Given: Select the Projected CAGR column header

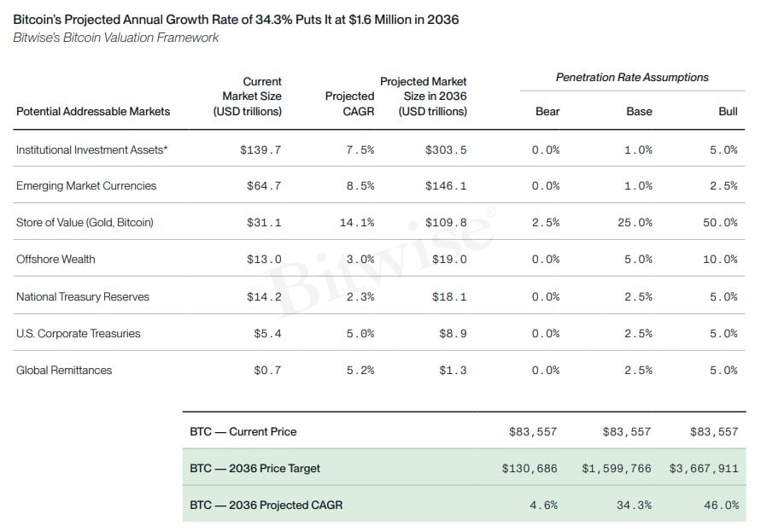Looking at the screenshot, I should (x=350, y=104).
